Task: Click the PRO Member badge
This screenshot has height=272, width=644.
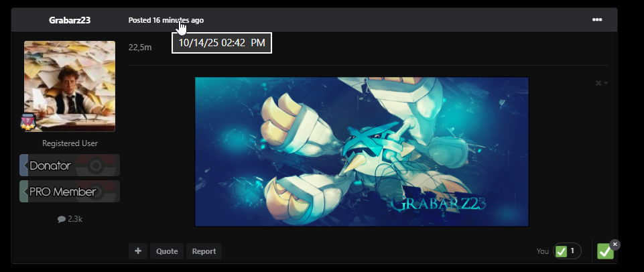Action: [x=70, y=192]
